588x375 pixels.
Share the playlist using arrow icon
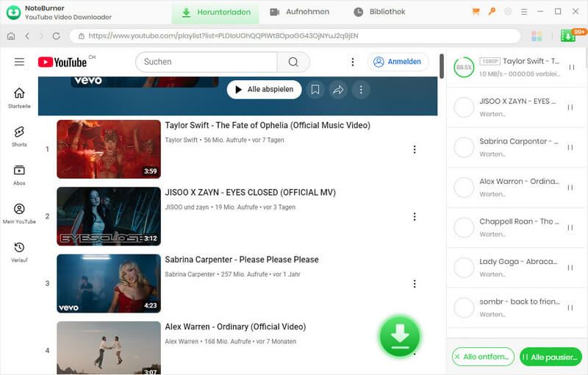coord(338,90)
